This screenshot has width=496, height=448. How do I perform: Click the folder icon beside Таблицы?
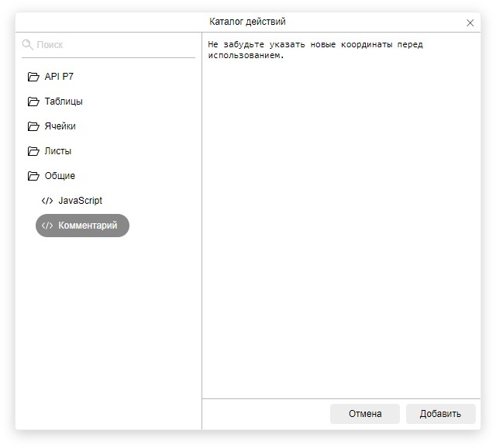coord(33,102)
